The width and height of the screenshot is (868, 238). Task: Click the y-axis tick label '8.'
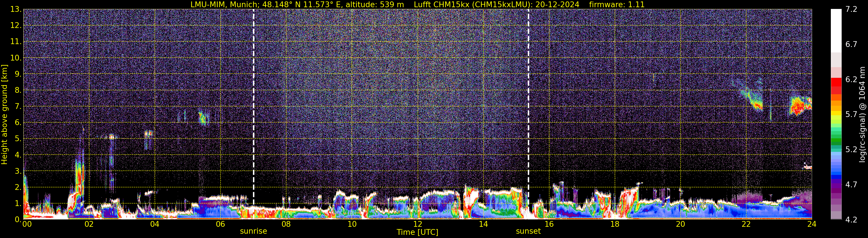point(18,90)
